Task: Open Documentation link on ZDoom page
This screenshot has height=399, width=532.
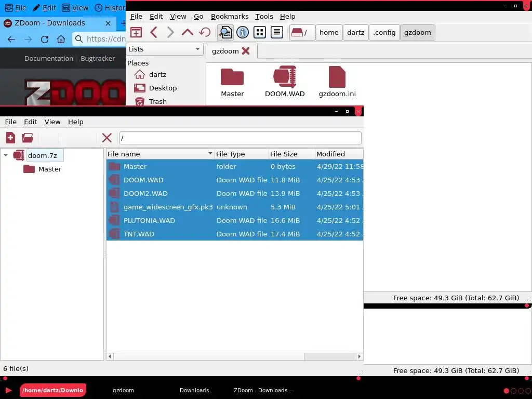Action: 49,58
